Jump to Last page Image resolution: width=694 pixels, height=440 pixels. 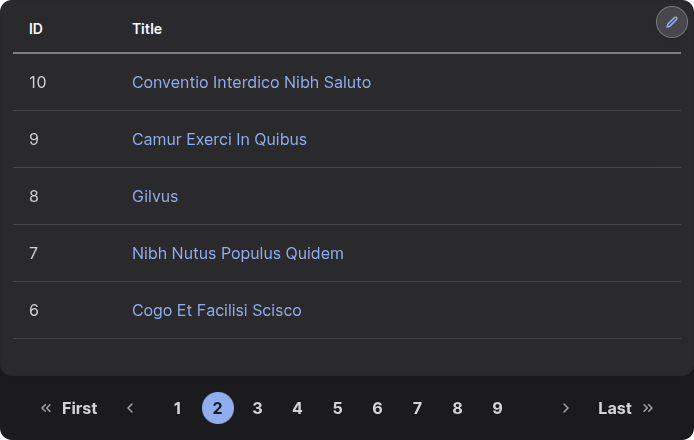click(625, 408)
